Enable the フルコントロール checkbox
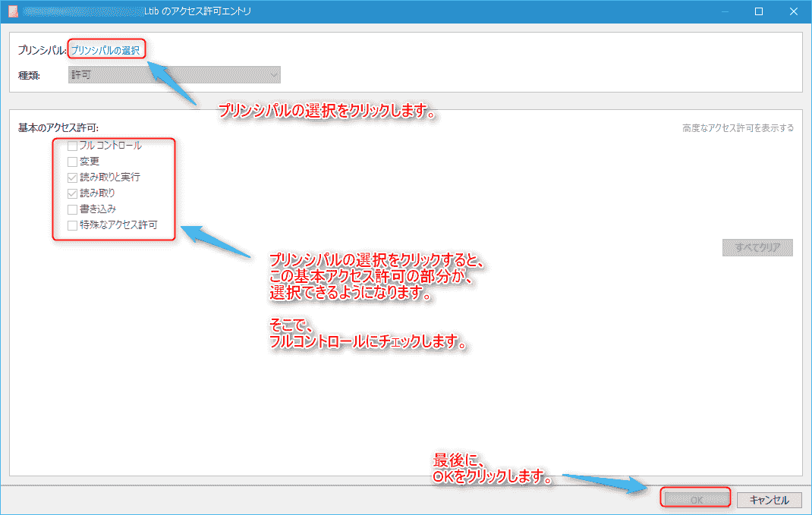Screen dimensions: 812x515 (x=72, y=145)
